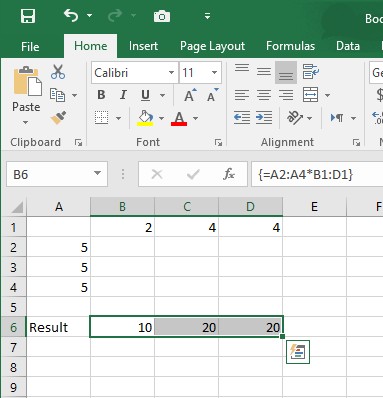Image resolution: width=383 pixels, height=398 pixels.
Task: Toggle Underline formatting
Action: [x=145, y=95]
